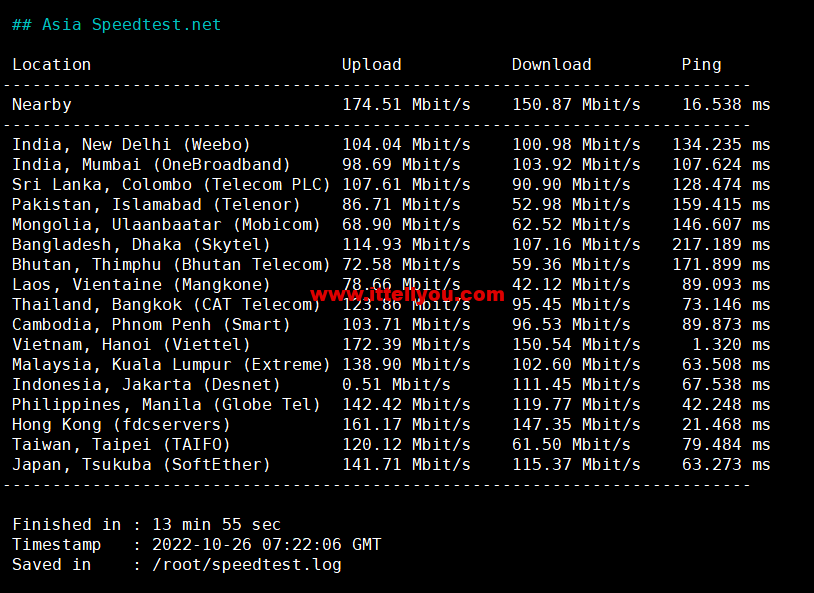
Task: Click Islamabad ping value 159.415 ms
Action: 722,205
